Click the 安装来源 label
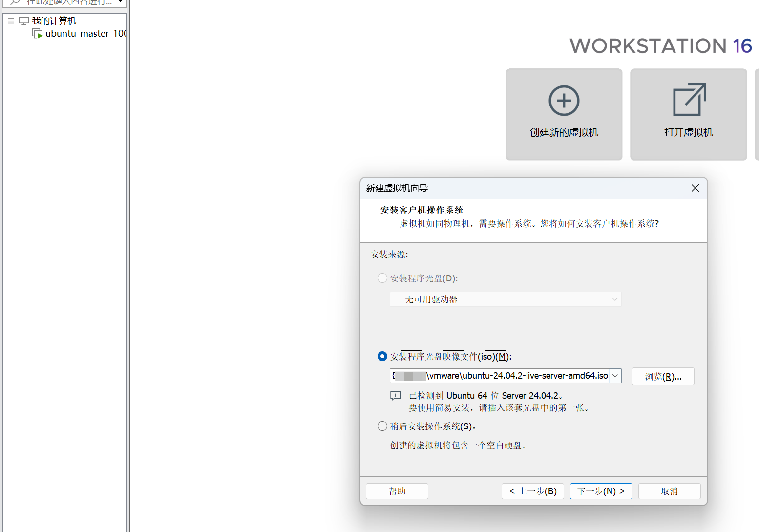The image size is (759, 532). (389, 255)
